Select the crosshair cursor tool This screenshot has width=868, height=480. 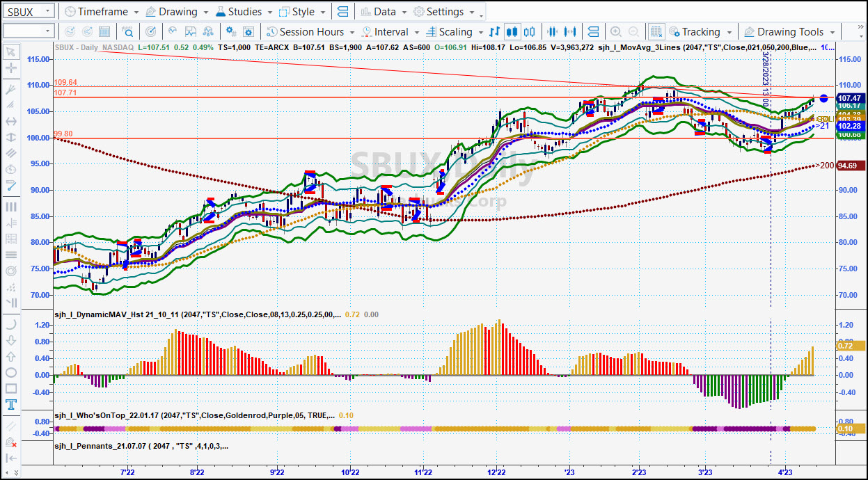pos(11,68)
